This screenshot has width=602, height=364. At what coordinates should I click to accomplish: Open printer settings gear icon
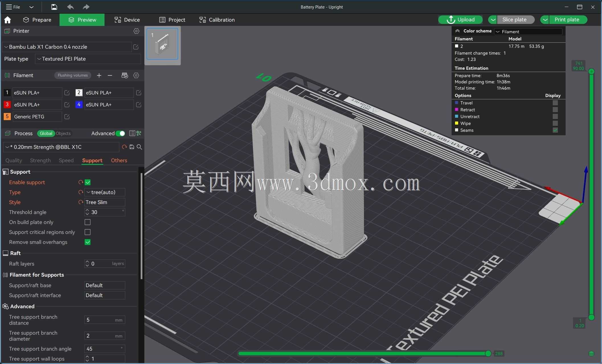pyautogui.click(x=136, y=31)
